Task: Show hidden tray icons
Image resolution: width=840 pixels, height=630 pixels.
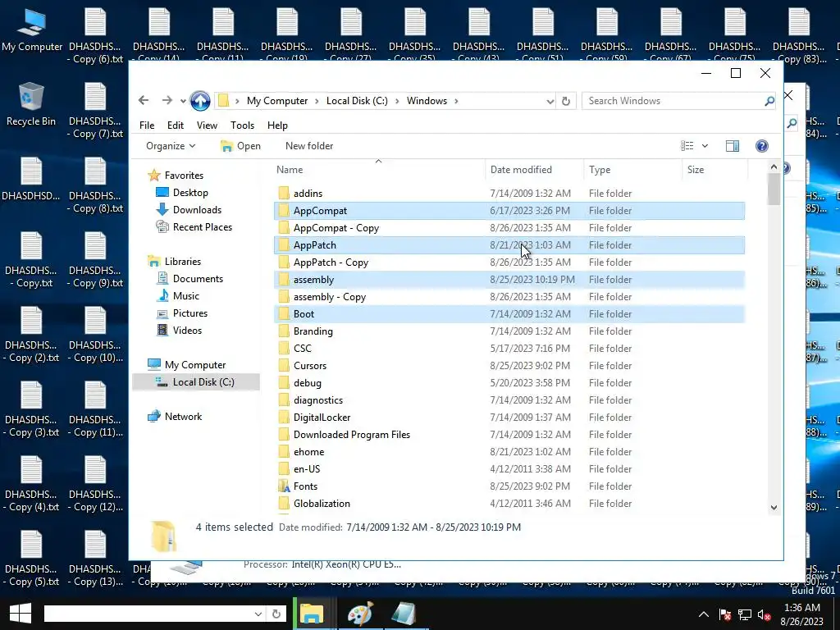Action: 703,614
